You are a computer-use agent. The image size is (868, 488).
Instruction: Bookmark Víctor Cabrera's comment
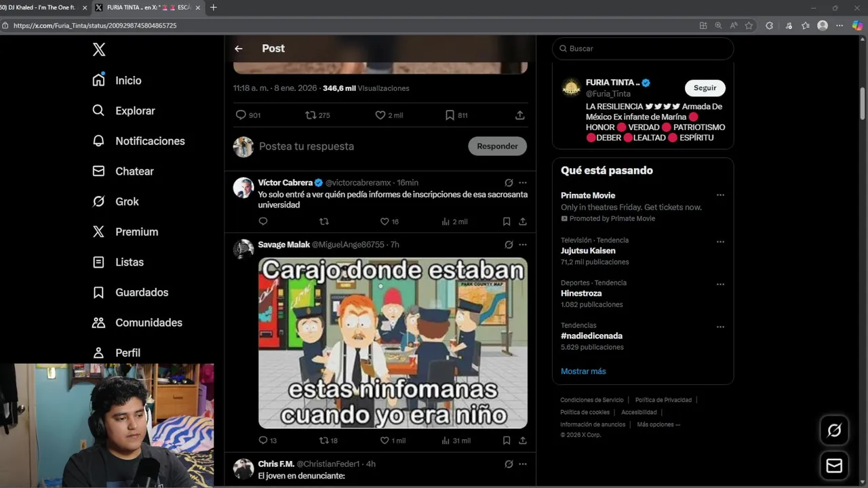point(507,222)
